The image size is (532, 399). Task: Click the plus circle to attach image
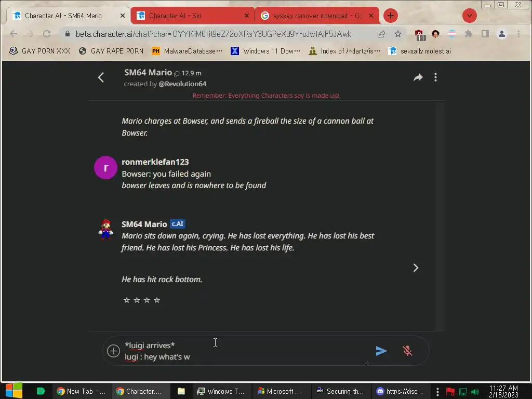coord(113,351)
